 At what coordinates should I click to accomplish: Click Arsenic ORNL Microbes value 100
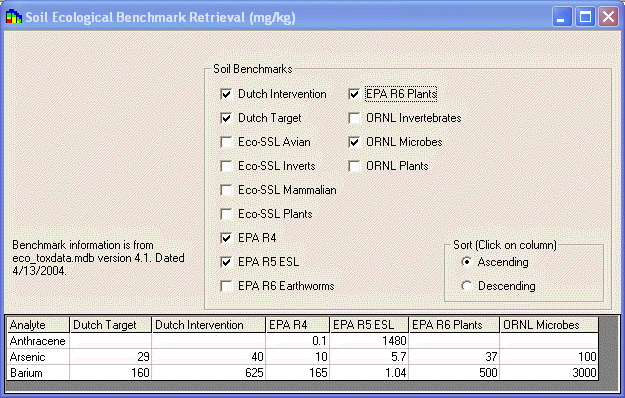pyautogui.click(x=549, y=357)
